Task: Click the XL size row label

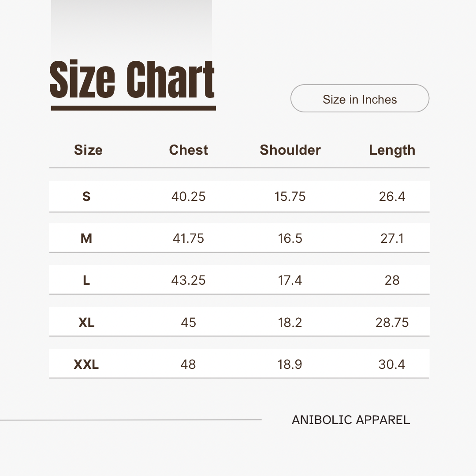Action: pos(86,322)
